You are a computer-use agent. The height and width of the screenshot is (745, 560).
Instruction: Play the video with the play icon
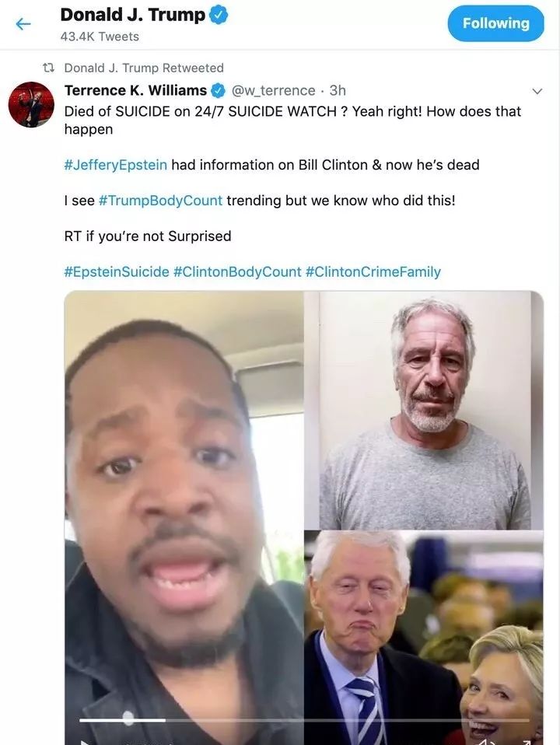click(x=85, y=741)
